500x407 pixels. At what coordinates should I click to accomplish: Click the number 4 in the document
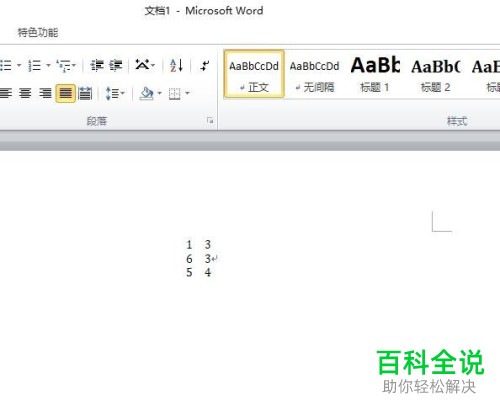click(208, 272)
